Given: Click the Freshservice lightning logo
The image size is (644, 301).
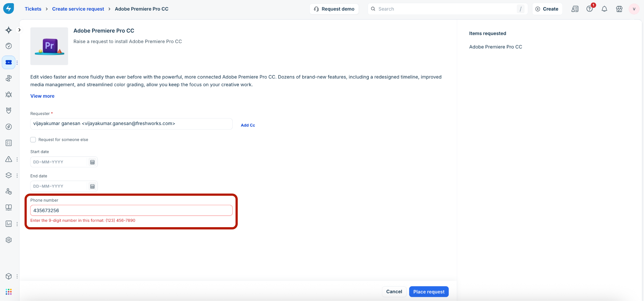Looking at the screenshot, I should click(8, 8).
